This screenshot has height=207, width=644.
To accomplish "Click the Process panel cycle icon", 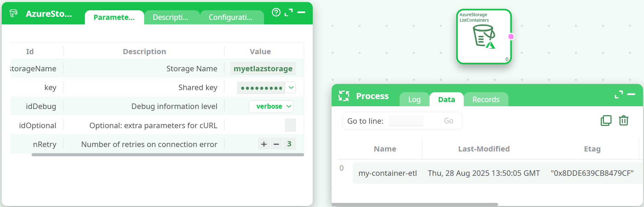I will (344, 96).
